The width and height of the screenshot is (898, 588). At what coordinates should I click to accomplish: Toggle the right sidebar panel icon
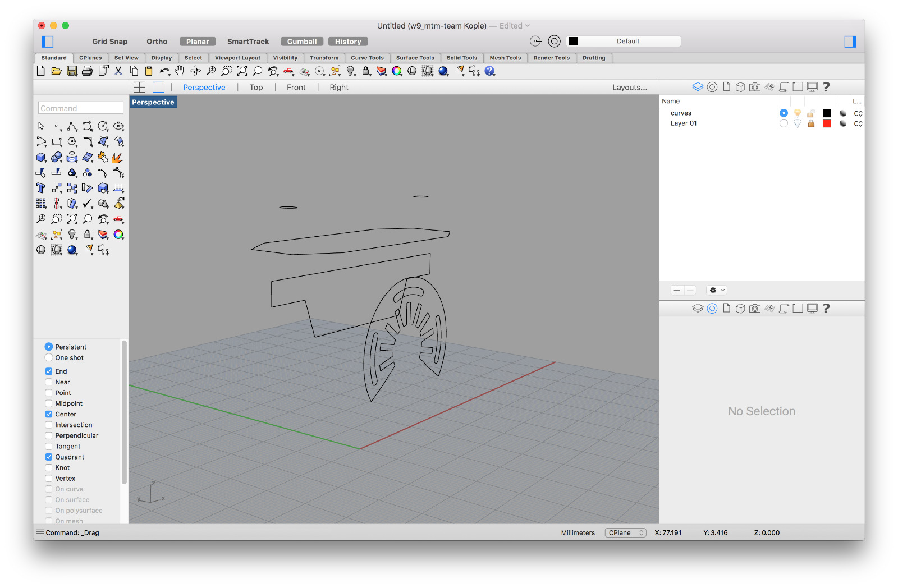coord(850,42)
